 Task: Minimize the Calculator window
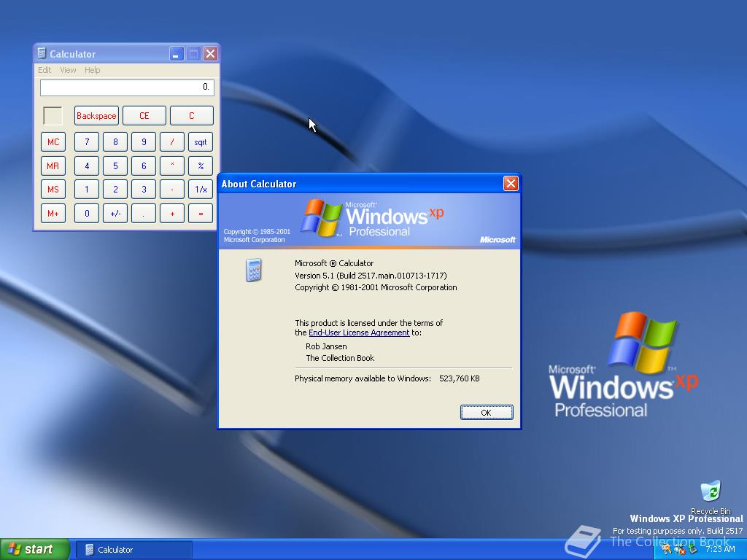[177, 53]
